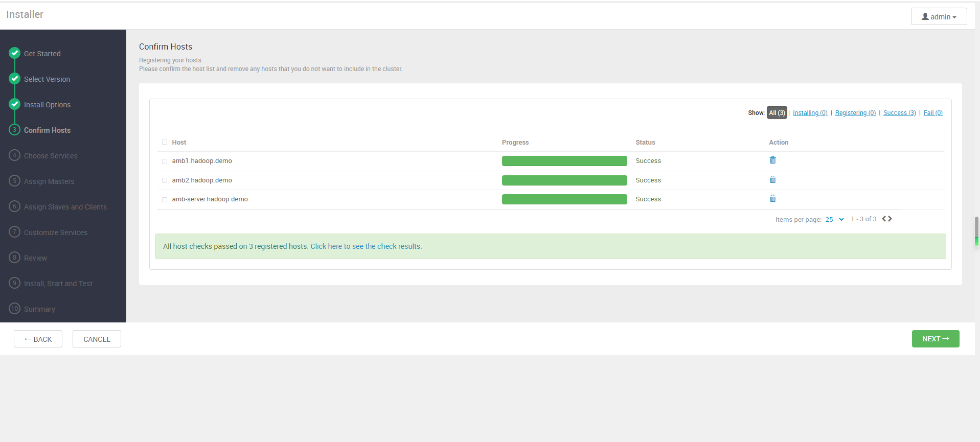Click the Install Options completed step checkmark
Viewport: 980px width, 442px height.
pyautogui.click(x=15, y=104)
